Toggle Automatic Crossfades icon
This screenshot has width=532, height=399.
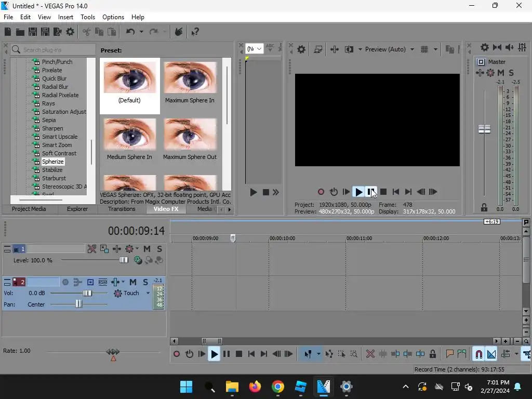[x=491, y=354]
